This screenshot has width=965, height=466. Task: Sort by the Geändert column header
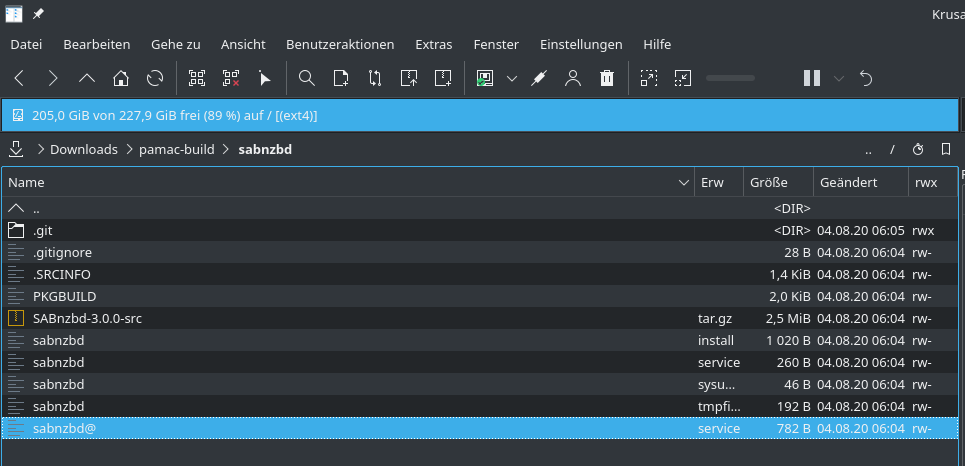(860, 182)
